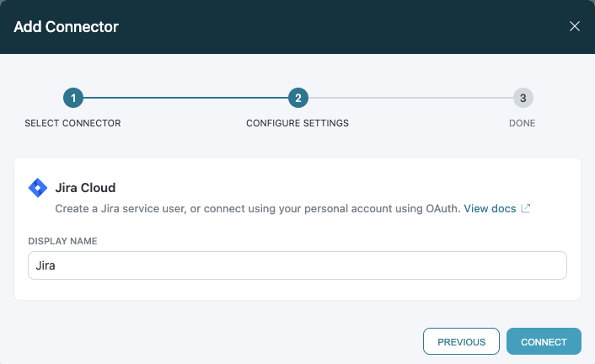Click the blue Jira Cloud logo icon
The width and height of the screenshot is (595, 364).
(x=38, y=188)
